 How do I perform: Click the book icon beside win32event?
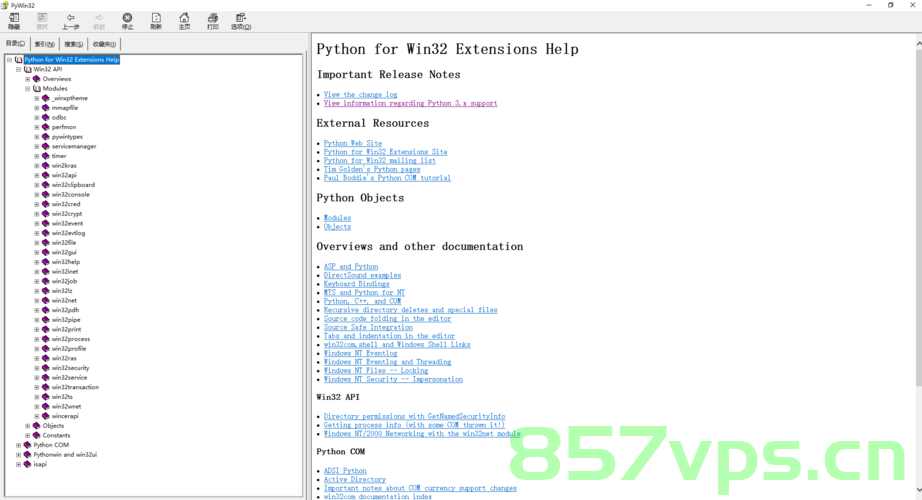tap(45, 224)
